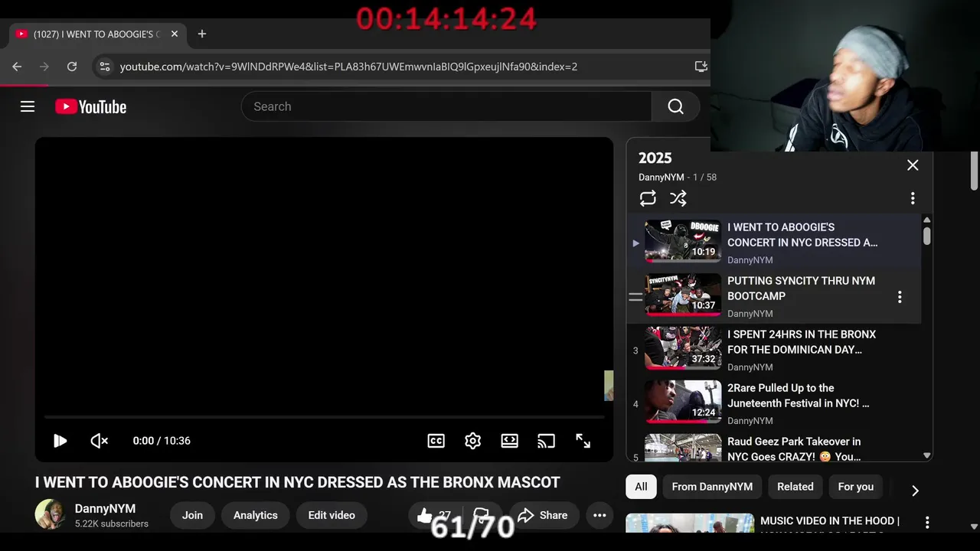The width and height of the screenshot is (980, 551).
Task: Open the player settings gear
Action: point(472,441)
